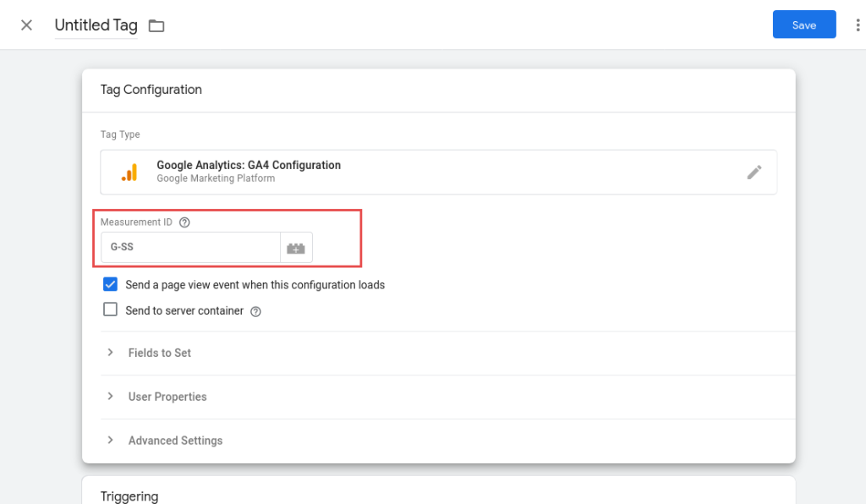Open the Triggering section card
The height and width of the screenshot is (504, 866).
click(x=129, y=496)
